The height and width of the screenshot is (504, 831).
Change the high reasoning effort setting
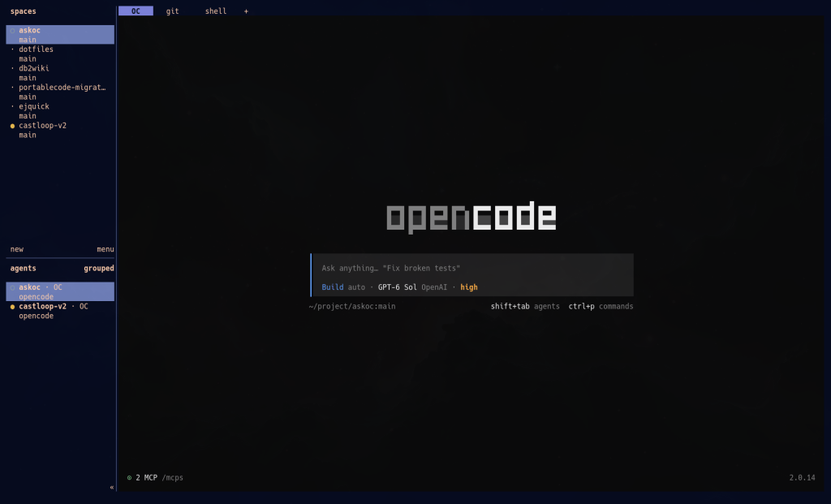click(468, 287)
